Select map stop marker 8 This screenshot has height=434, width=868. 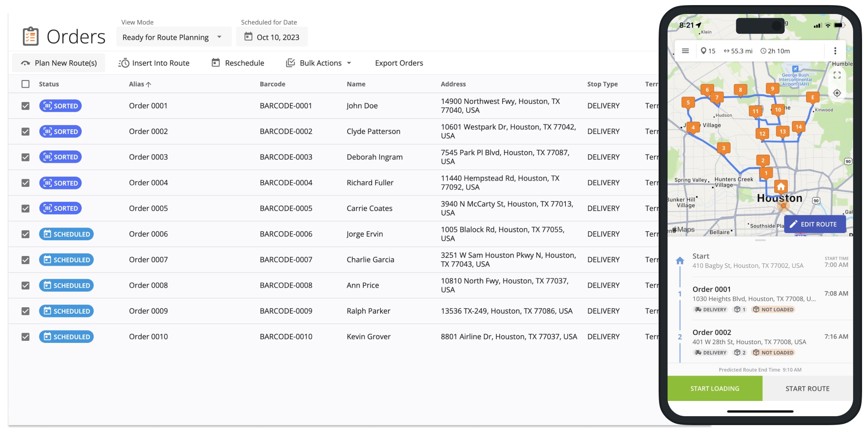[740, 90]
